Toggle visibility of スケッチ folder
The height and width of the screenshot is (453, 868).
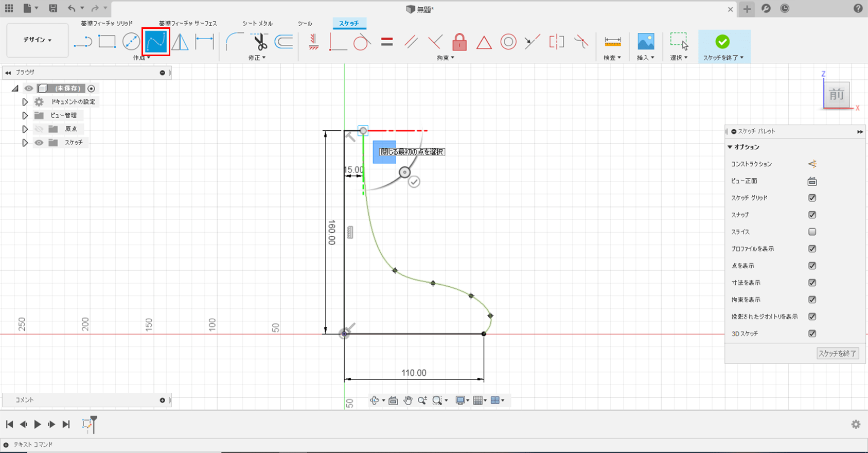pos(39,143)
